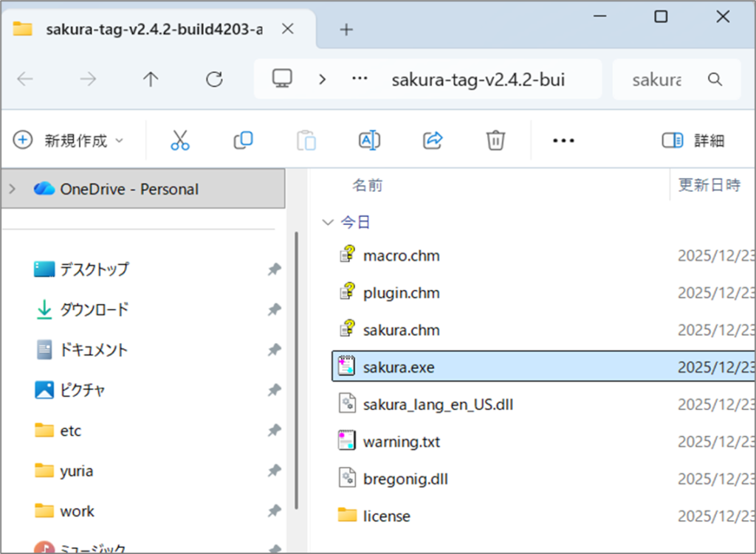
Task: Click the Rename icon in toolbar
Action: tap(369, 140)
